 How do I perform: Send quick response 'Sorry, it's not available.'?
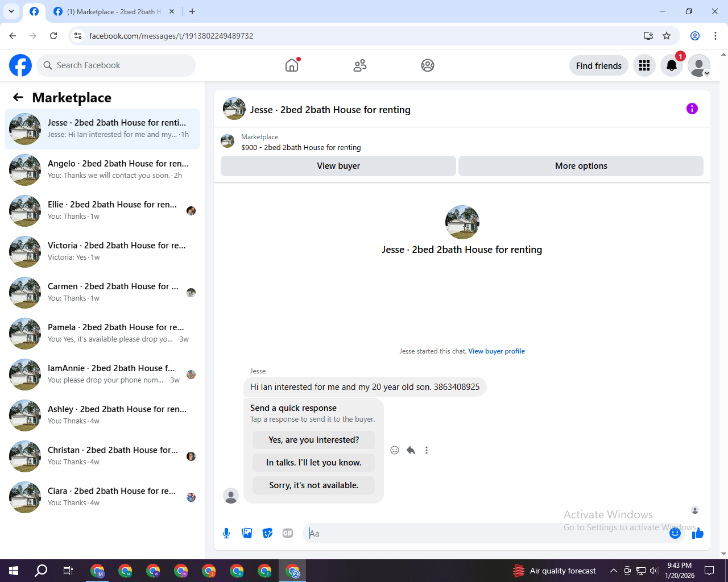click(x=314, y=485)
